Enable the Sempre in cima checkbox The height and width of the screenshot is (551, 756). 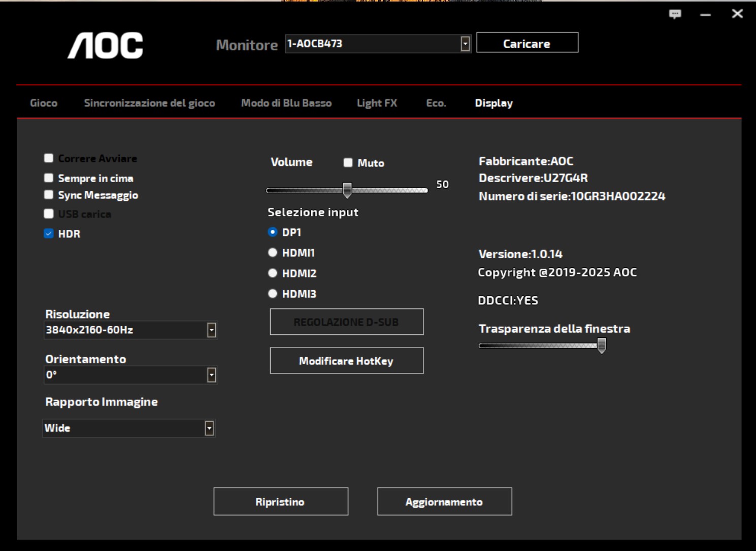pyautogui.click(x=49, y=178)
